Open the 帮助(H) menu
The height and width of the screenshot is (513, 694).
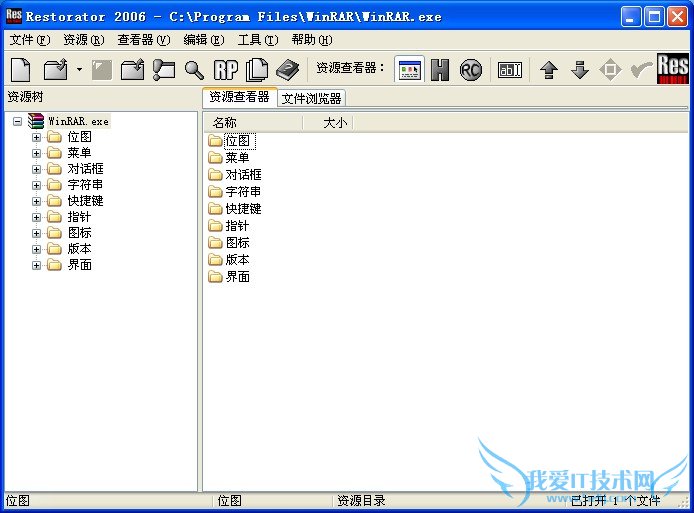(312, 40)
